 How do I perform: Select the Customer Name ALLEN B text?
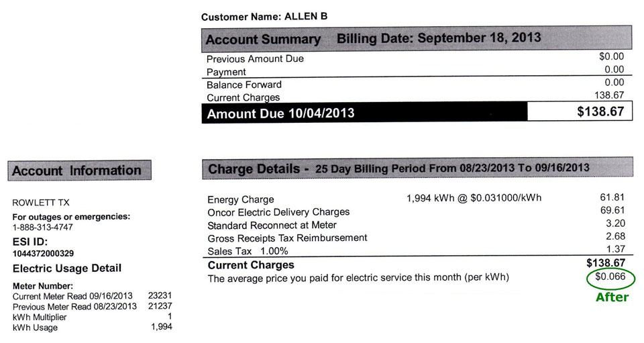264,16
